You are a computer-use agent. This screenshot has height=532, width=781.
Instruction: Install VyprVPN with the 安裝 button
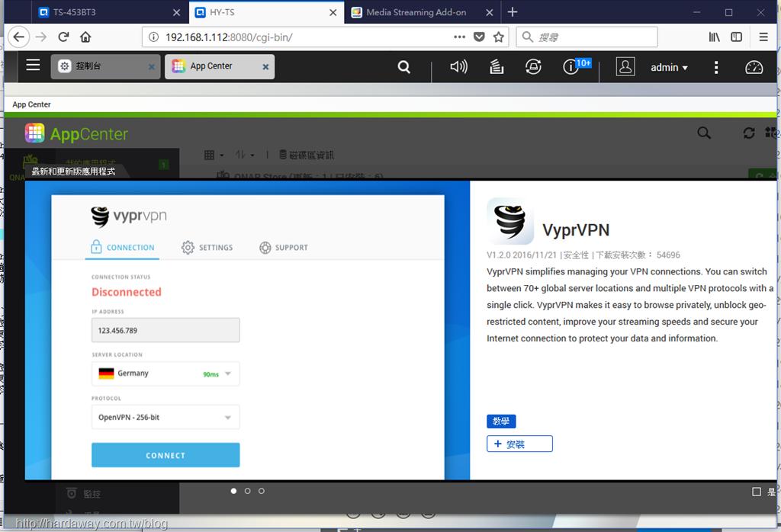pyautogui.click(x=519, y=444)
